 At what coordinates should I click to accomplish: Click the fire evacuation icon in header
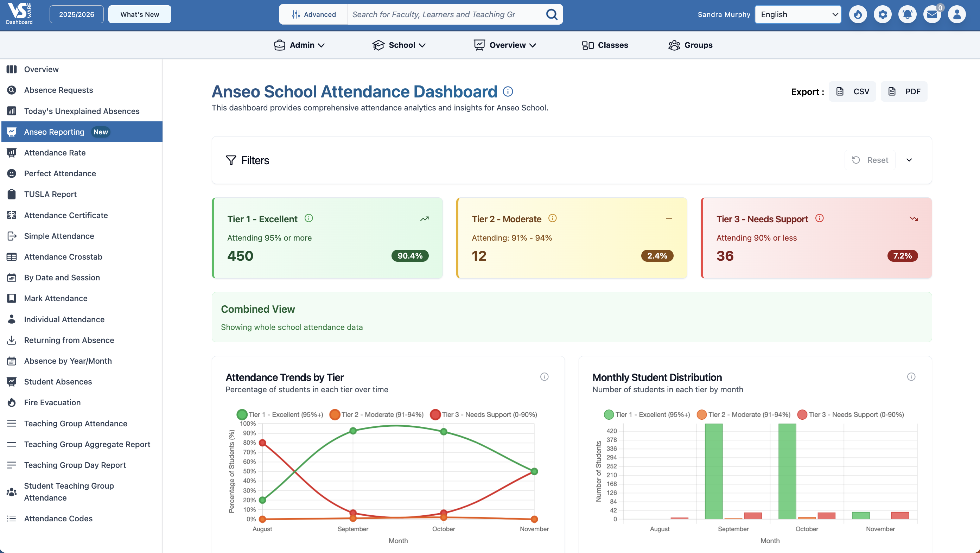(858, 14)
